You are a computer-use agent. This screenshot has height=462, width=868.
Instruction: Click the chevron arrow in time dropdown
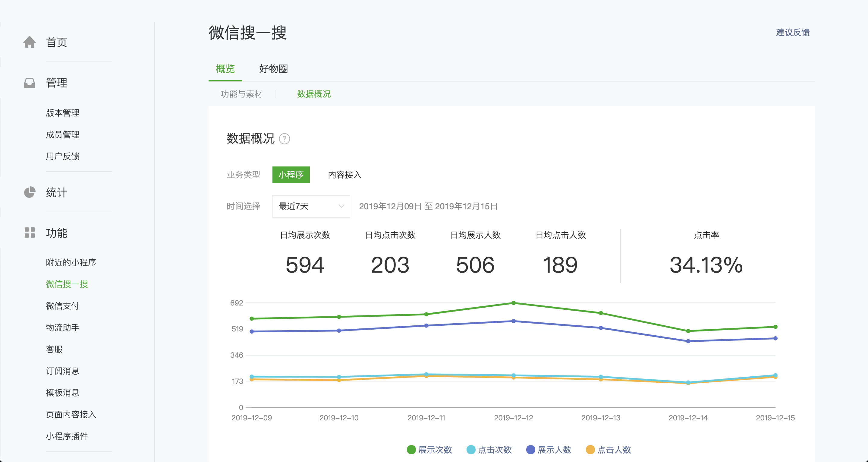(x=341, y=206)
